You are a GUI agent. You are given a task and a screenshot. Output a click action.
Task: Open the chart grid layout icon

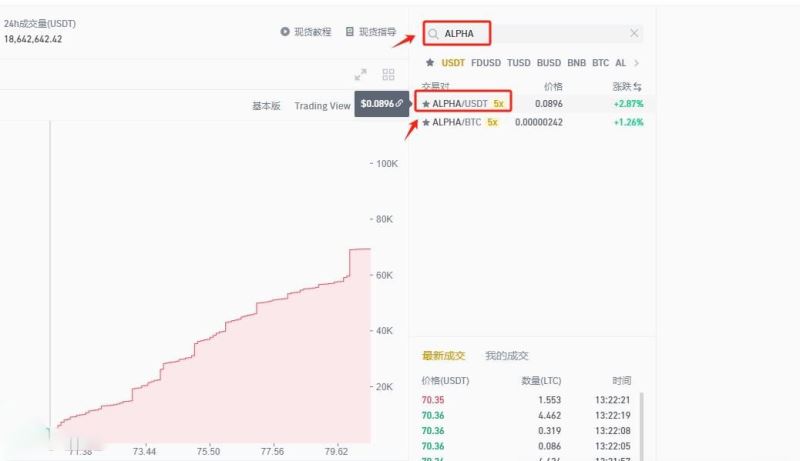click(x=388, y=75)
